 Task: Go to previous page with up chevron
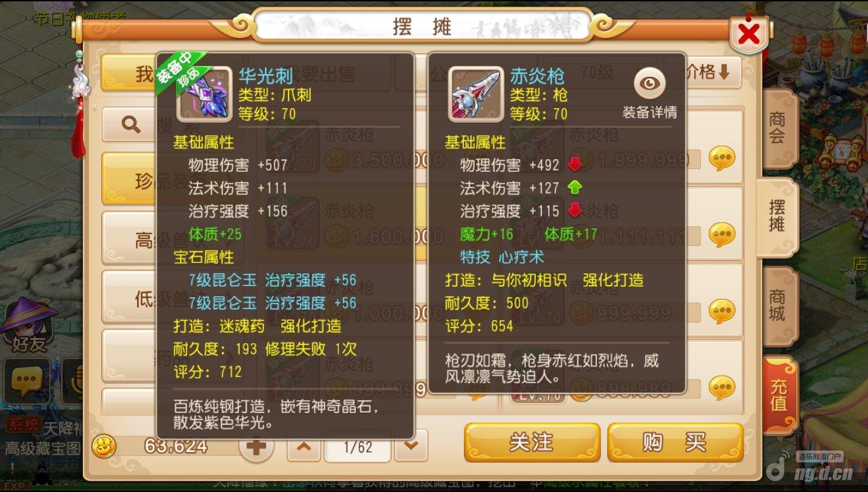pos(304,446)
